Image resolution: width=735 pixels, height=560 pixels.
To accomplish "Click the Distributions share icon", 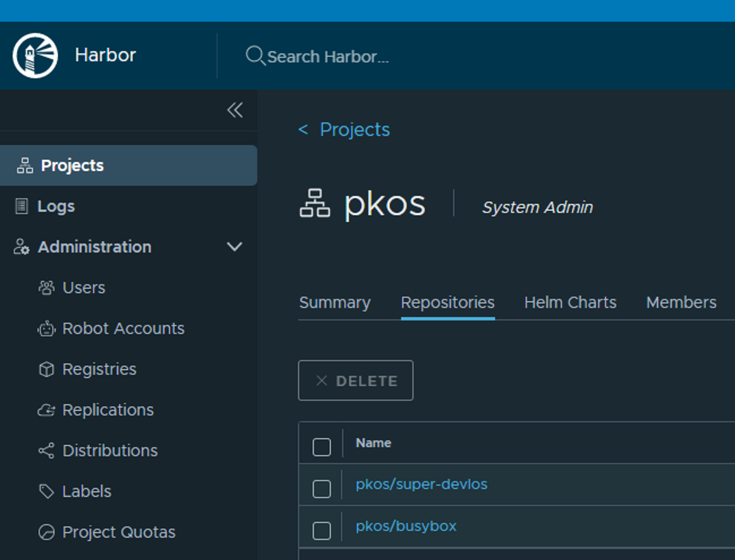I will click(46, 451).
